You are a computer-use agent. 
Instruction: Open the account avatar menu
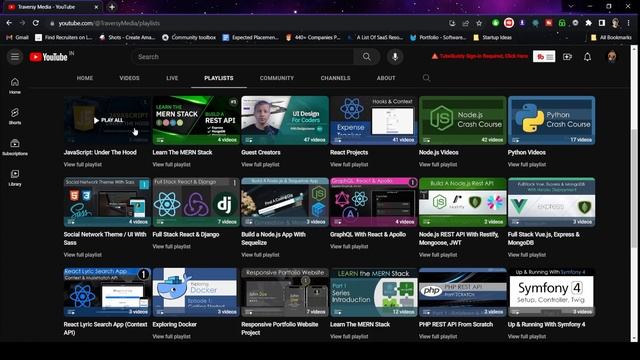(611, 57)
